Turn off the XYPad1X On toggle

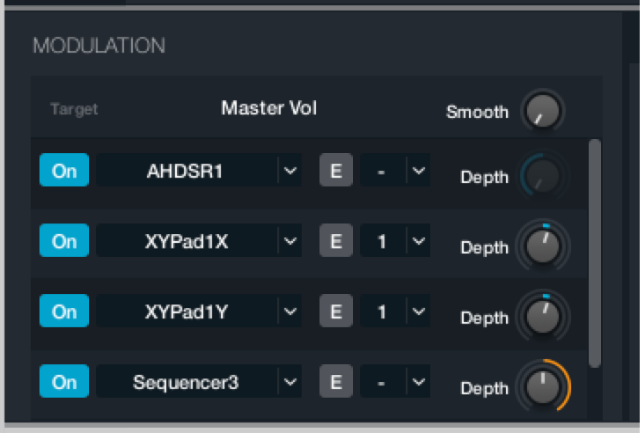64,241
